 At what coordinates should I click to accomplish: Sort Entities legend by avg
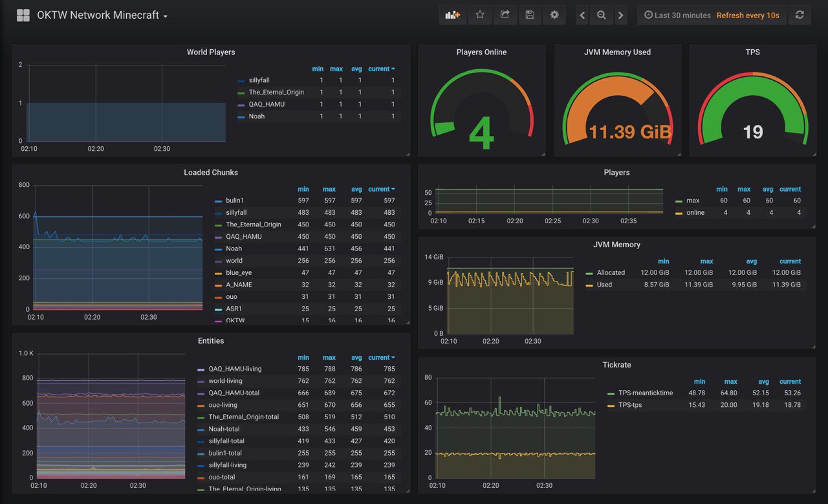(x=356, y=358)
